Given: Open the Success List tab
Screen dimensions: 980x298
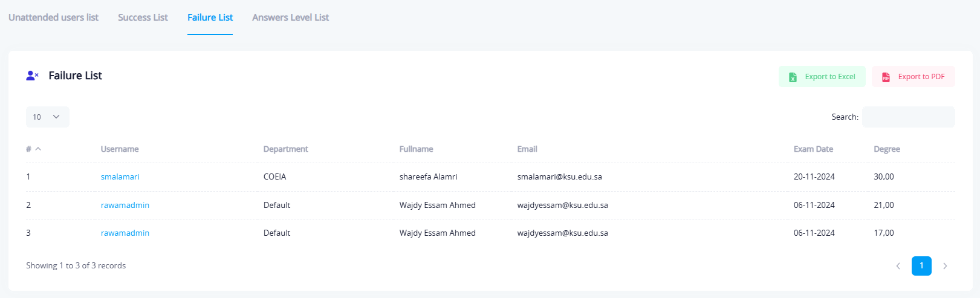Looking at the screenshot, I should [x=143, y=18].
